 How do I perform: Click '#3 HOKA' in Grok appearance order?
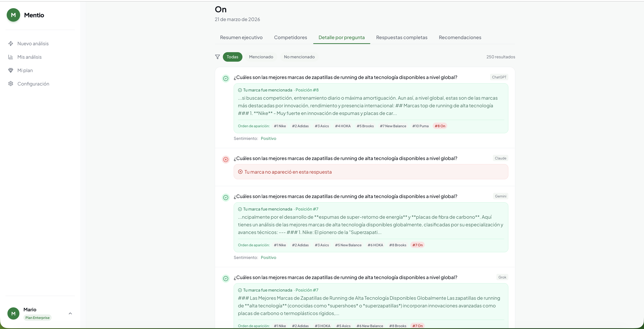coord(323,326)
